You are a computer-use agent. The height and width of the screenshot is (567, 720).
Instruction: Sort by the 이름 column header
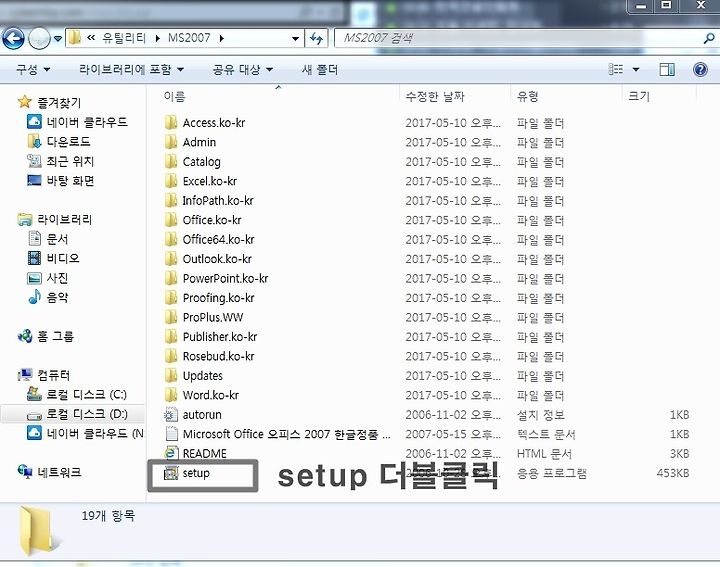(x=174, y=96)
